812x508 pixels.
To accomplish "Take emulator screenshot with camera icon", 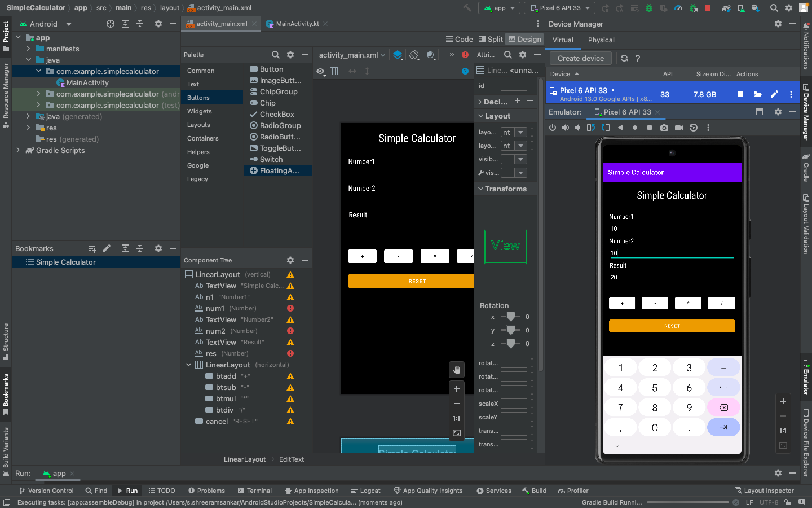I will click(x=664, y=128).
